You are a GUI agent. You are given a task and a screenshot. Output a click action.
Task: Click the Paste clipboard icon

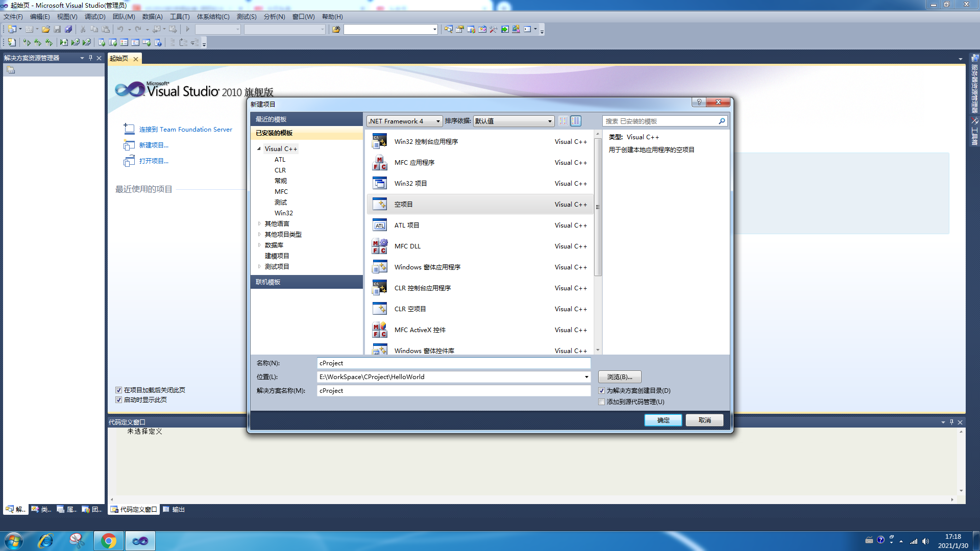tap(106, 30)
